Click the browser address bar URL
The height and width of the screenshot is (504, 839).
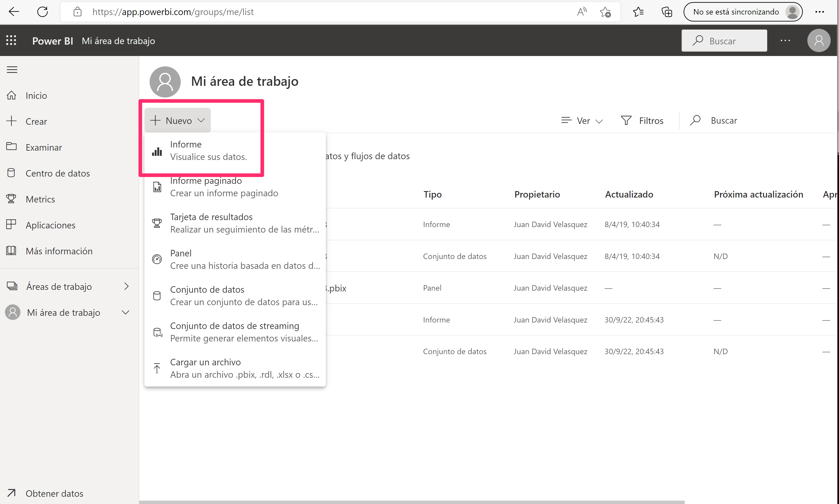pos(173,12)
